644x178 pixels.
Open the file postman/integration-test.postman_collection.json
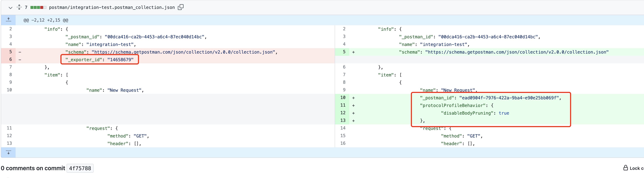[x=112, y=7]
